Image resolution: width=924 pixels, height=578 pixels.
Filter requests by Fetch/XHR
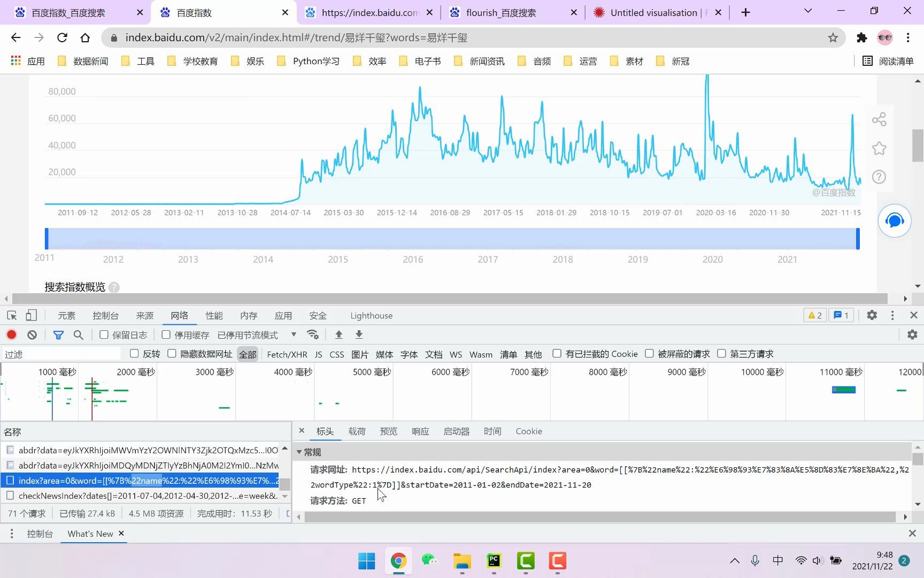[287, 354]
